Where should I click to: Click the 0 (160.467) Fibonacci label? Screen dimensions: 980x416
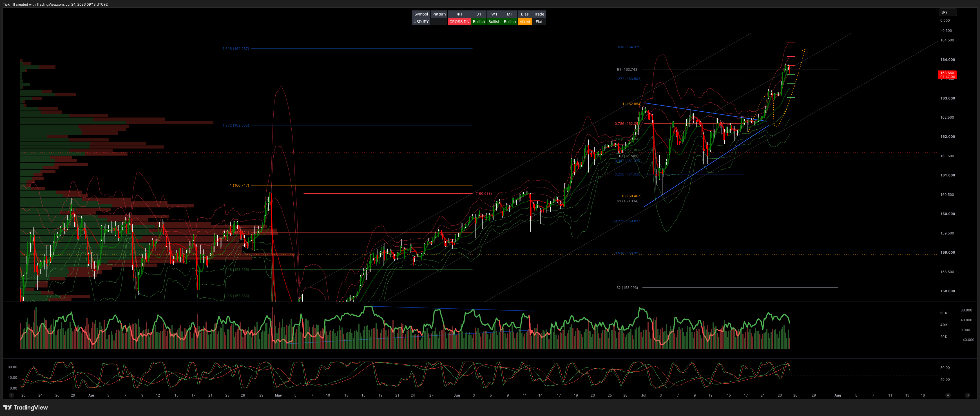pyautogui.click(x=631, y=196)
